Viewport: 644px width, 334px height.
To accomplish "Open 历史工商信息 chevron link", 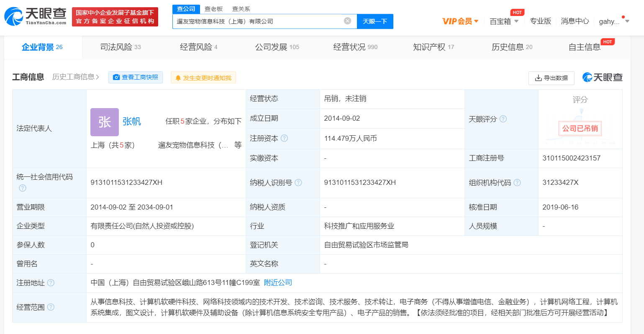I will pyautogui.click(x=76, y=77).
